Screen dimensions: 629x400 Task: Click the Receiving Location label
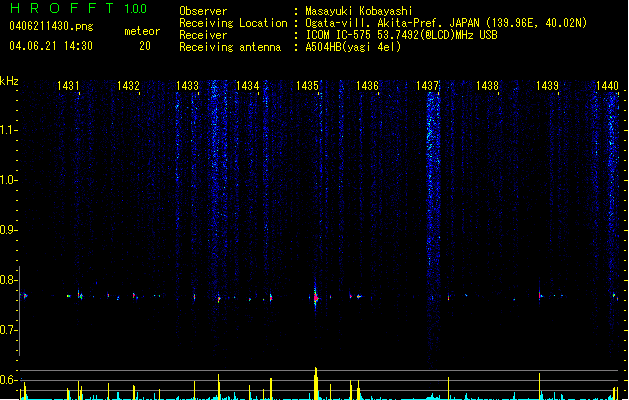click(x=233, y=23)
